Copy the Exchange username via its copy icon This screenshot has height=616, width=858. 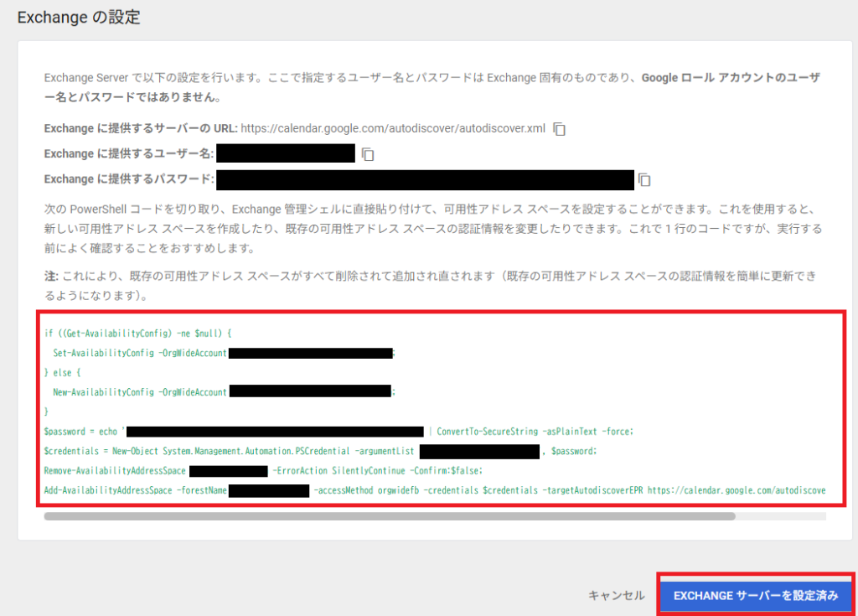[366, 153]
